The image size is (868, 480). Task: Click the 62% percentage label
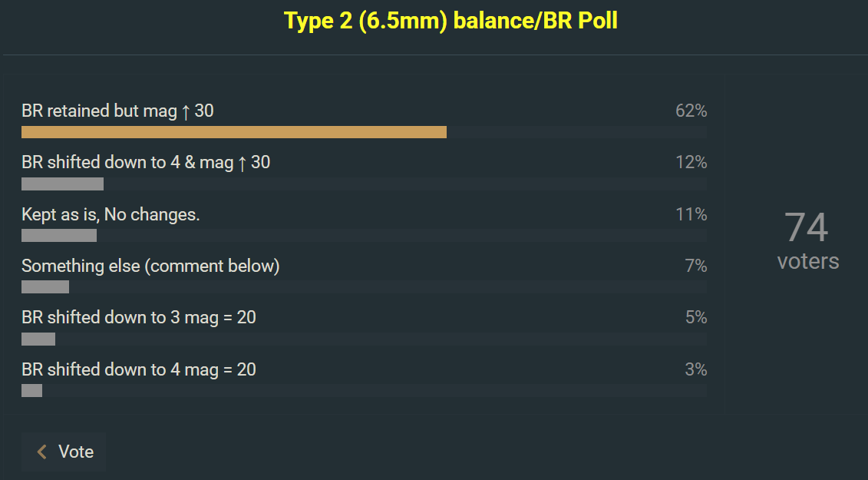(x=691, y=111)
